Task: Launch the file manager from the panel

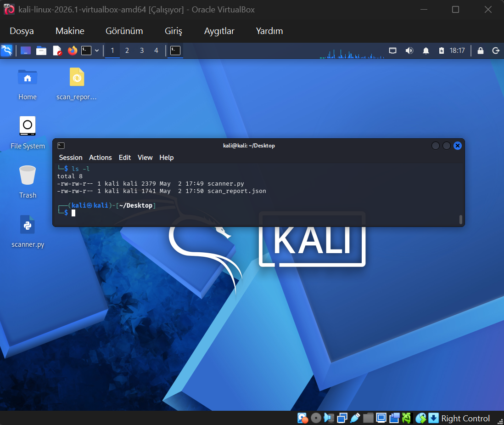Action: 41,51
